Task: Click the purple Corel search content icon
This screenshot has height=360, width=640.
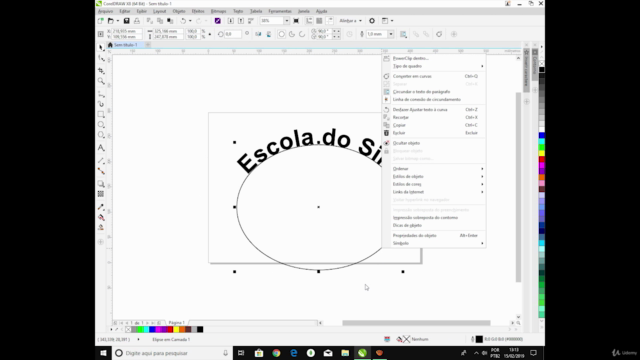Action: click(x=218, y=21)
